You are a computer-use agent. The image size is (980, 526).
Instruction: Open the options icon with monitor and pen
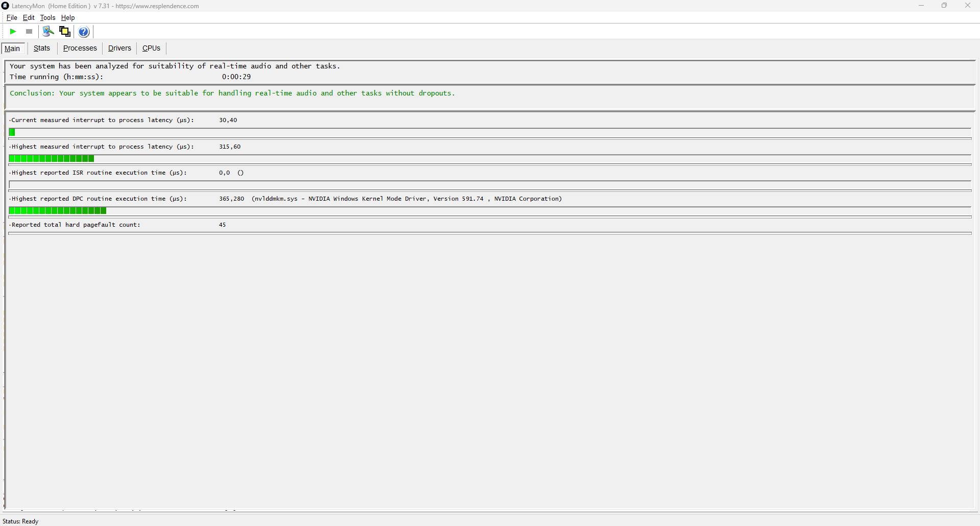click(48, 32)
